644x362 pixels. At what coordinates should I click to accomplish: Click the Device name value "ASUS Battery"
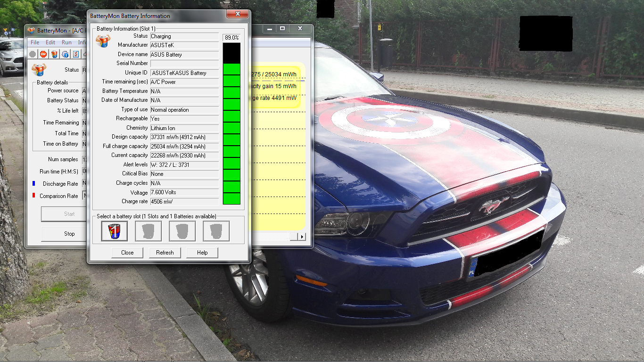click(184, 55)
